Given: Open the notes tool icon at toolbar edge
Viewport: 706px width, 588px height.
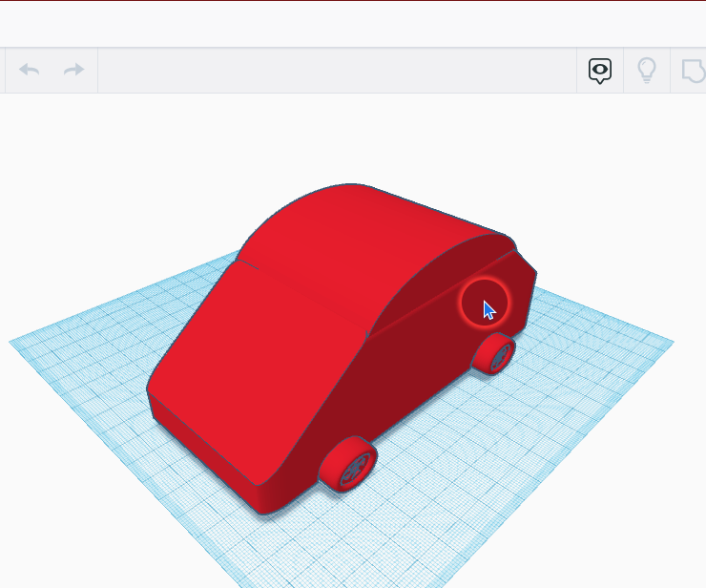Looking at the screenshot, I should tap(692, 70).
